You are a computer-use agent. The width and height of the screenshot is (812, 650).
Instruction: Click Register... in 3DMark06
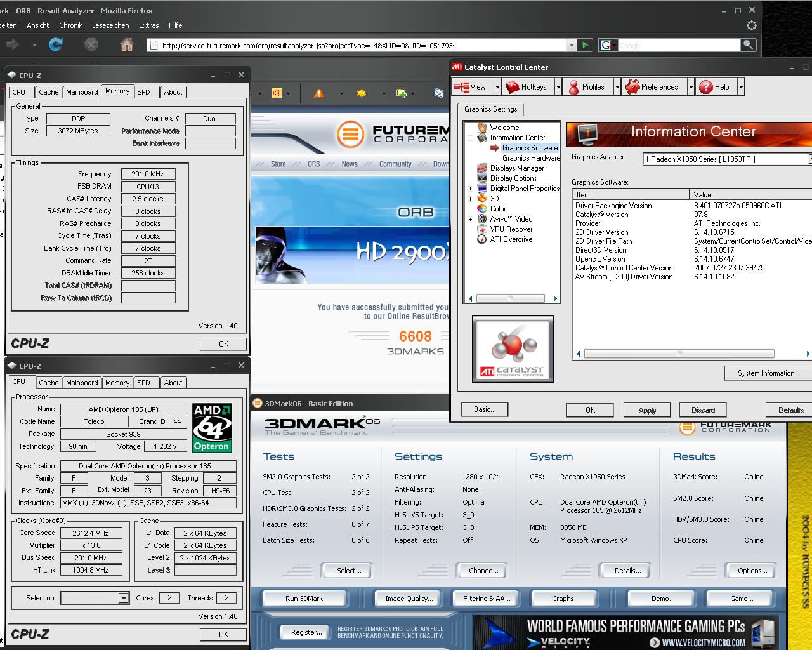tap(306, 632)
